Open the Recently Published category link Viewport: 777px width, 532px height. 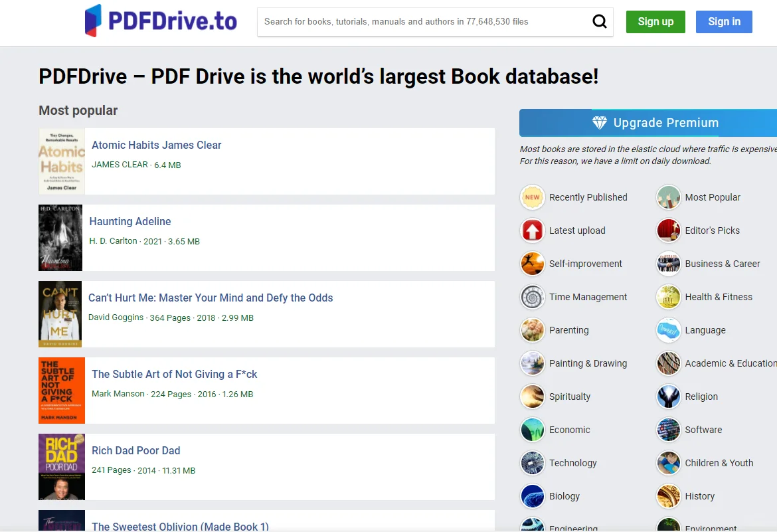click(x=588, y=197)
